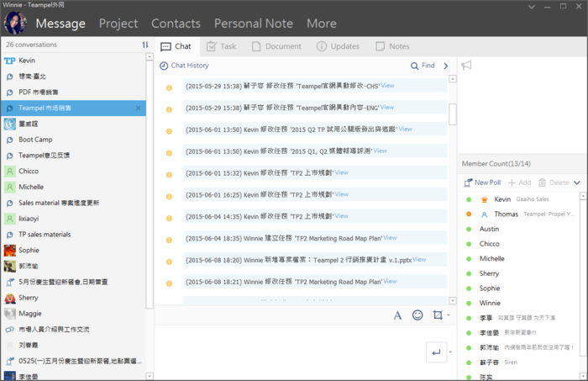Open the title bar dropdown chevron
Image resolution: width=588 pixels, height=381 pixels.
[532, 7]
